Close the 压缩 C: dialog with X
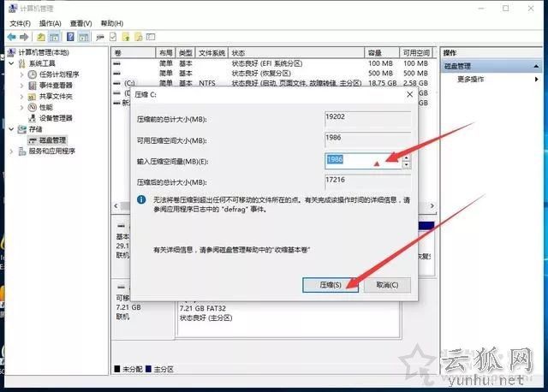This screenshot has height=392, width=548. (x=409, y=94)
